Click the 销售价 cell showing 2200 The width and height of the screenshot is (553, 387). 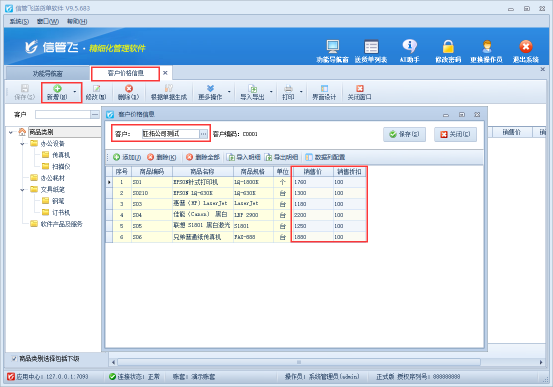pos(312,215)
